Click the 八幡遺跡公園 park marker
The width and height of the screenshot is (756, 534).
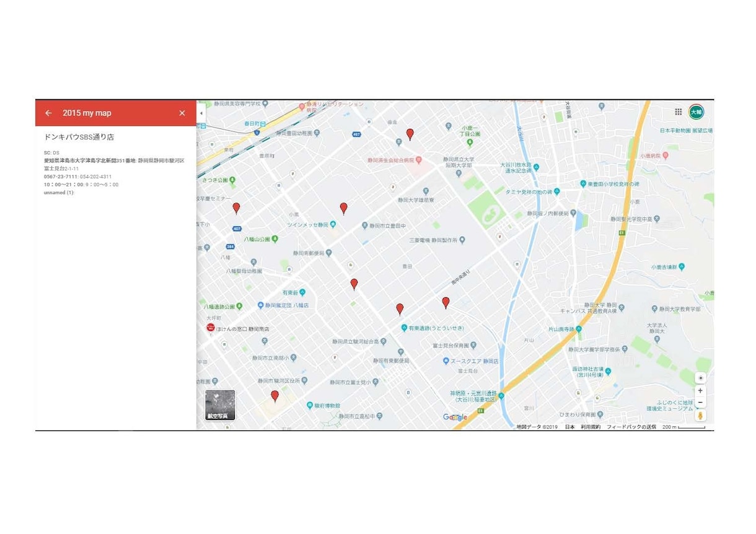pos(240,306)
